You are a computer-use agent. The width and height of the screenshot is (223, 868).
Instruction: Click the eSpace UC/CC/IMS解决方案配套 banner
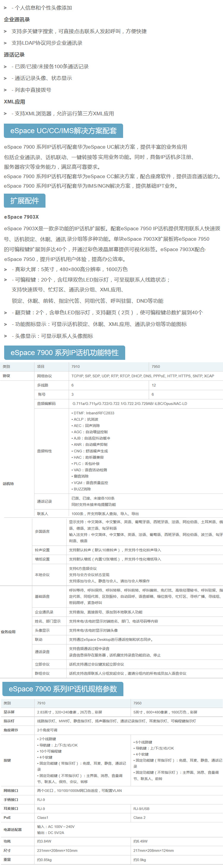(x=63, y=131)
